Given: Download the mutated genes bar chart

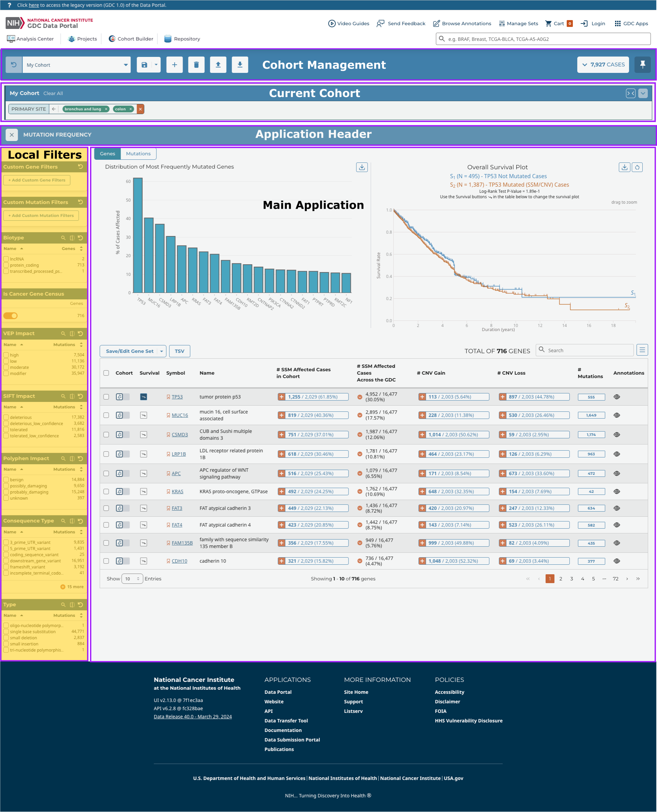Looking at the screenshot, I should pyautogui.click(x=361, y=167).
